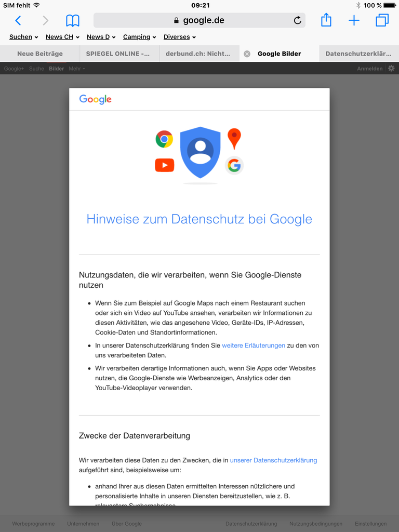The image size is (399, 532).
Task: Open Nutzungsbedingungen footer link
Action: pos(316,524)
